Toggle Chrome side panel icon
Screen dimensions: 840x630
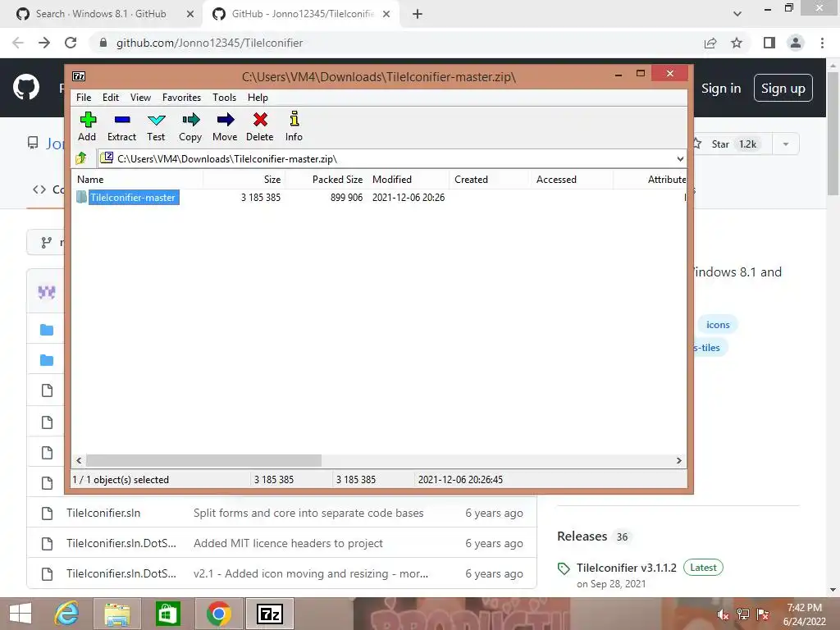pyautogui.click(x=769, y=43)
